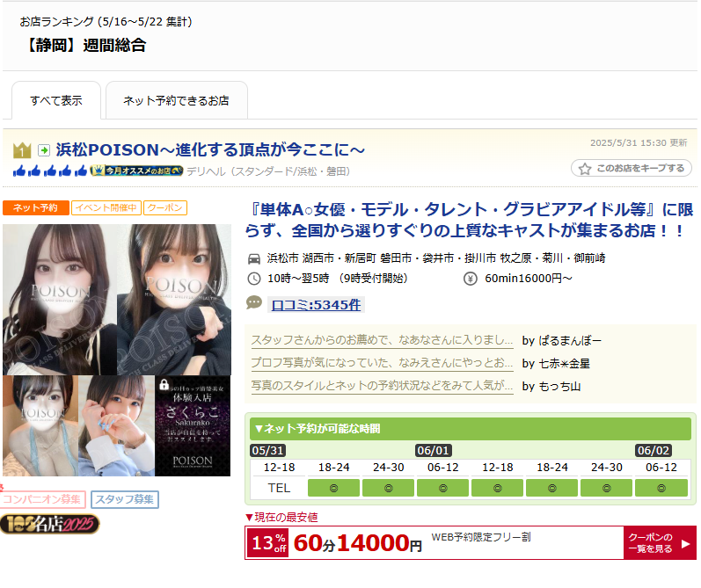
Task: Click the TEL cell for 12-18
Action: (279, 488)
